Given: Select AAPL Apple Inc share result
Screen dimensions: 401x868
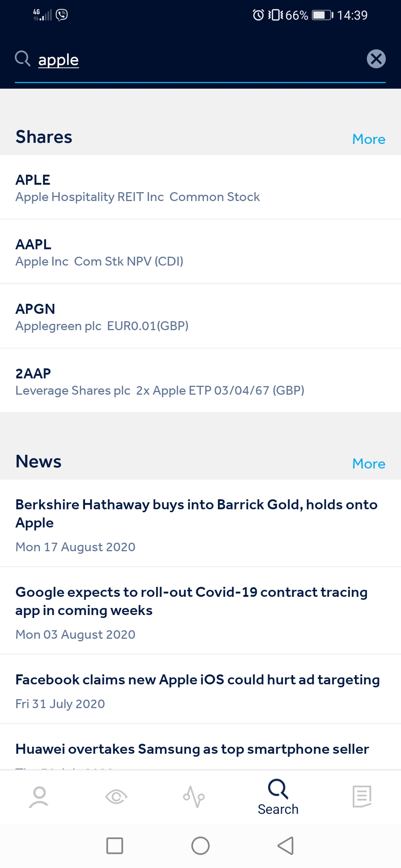Looking at the screenshot, I should point(200,252).
